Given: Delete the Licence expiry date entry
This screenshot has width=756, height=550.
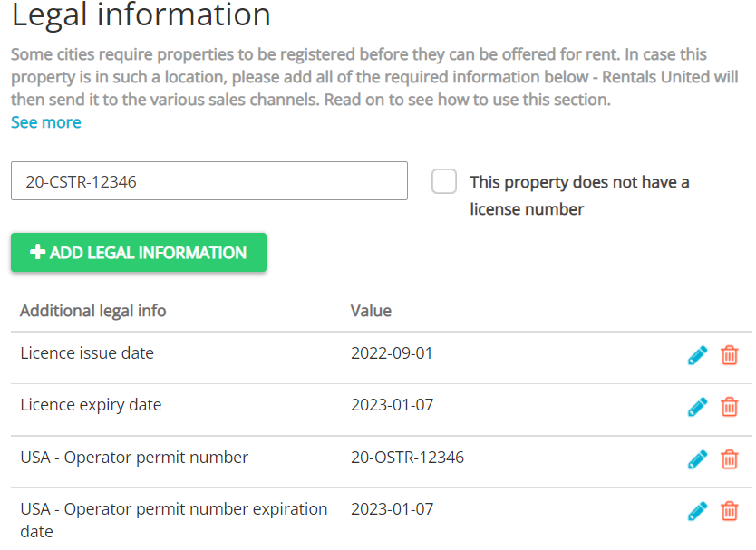Looking at the screenshot, I should (x=729, y=407).
